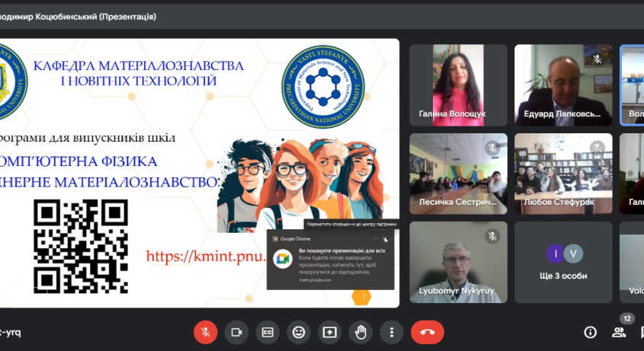Select Едуард Лапковський's video tile
The width and height of the screenshot is (644, 351).
coord(562,85)
